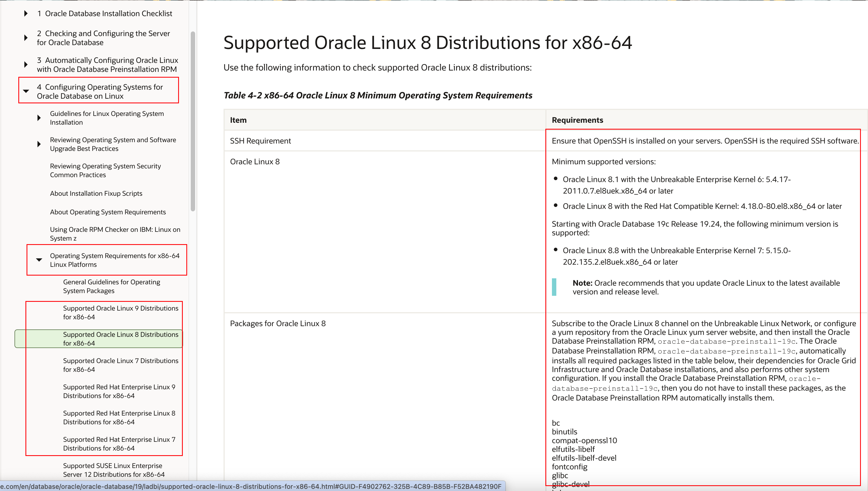Collapse Operating System Requirements for x86-64 arrow
868x491 pixels.
point(39,260)
